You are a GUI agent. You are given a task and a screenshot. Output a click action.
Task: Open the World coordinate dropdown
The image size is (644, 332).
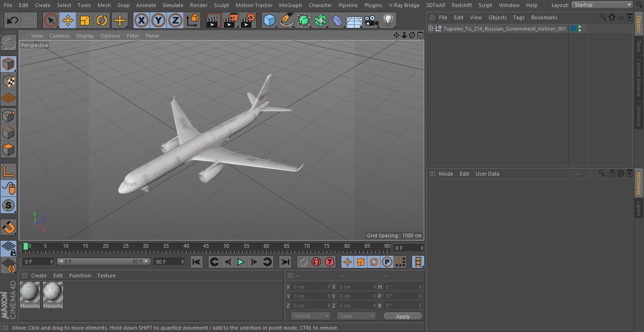310,316
